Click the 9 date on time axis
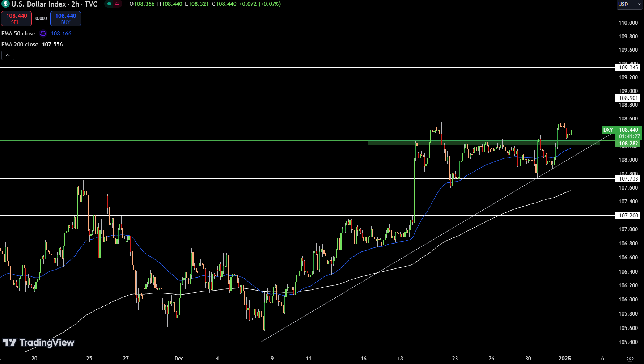 [x=272, y=359]
